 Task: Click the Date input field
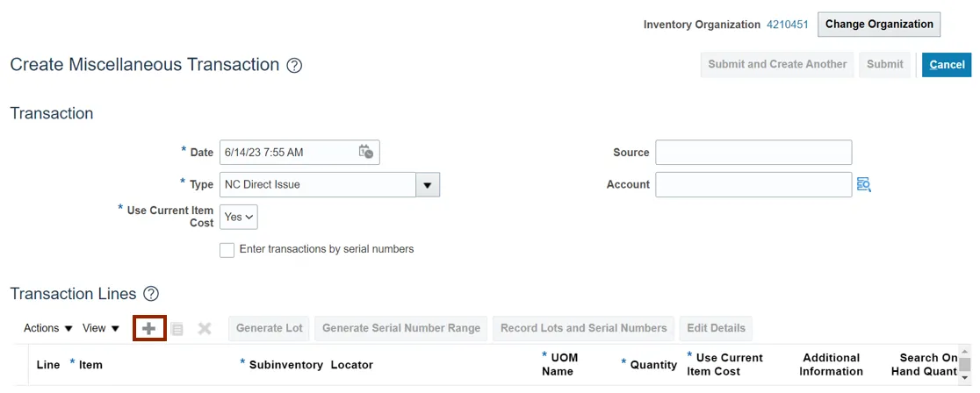click(287, 153)
